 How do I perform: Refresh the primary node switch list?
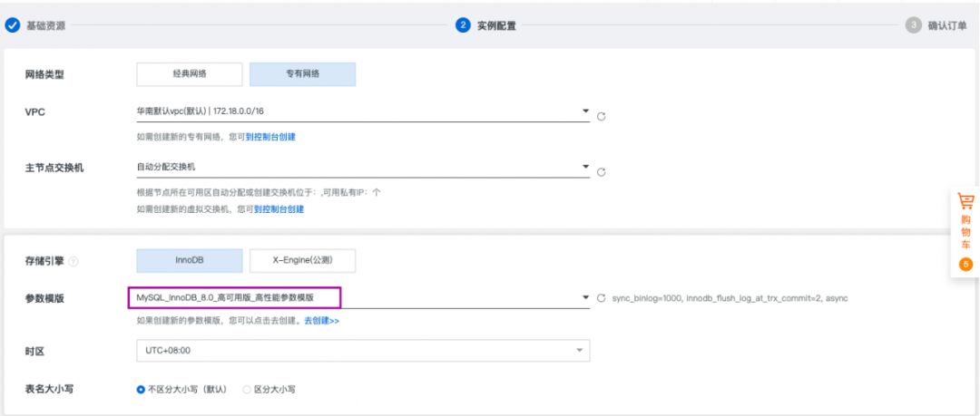click(602, 172)
